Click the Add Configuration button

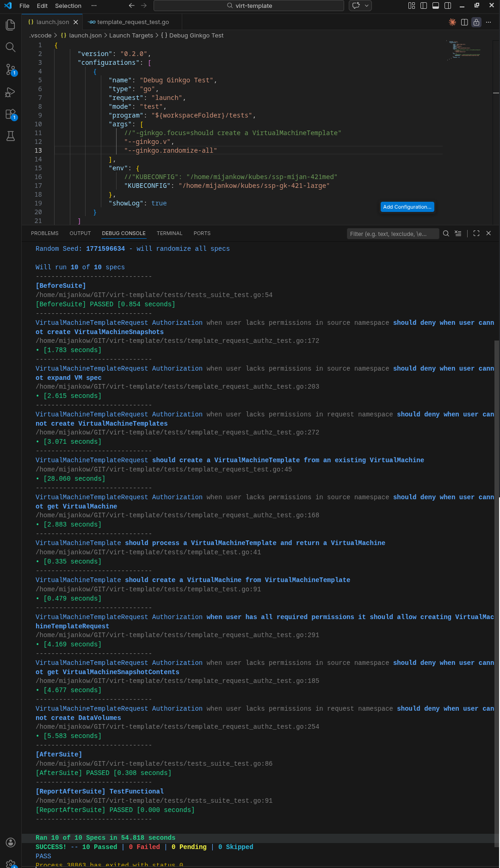click(407, 207)
